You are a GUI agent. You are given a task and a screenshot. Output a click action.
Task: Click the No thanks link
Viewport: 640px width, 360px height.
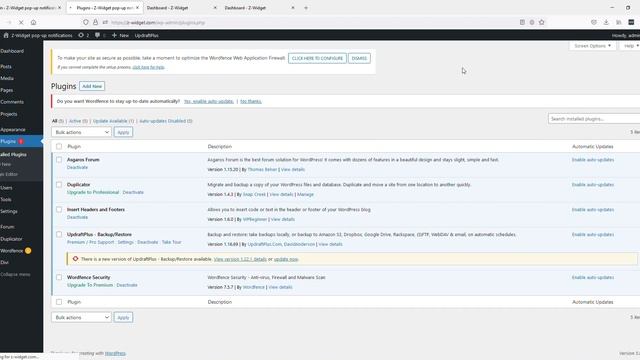(251, 101)
